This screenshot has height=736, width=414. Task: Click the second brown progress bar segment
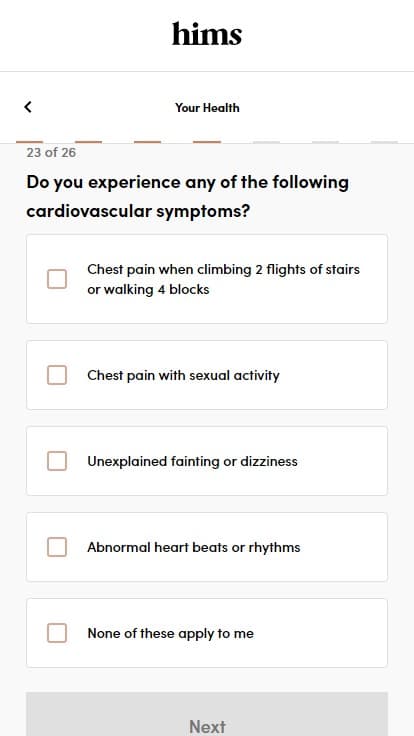89,142
